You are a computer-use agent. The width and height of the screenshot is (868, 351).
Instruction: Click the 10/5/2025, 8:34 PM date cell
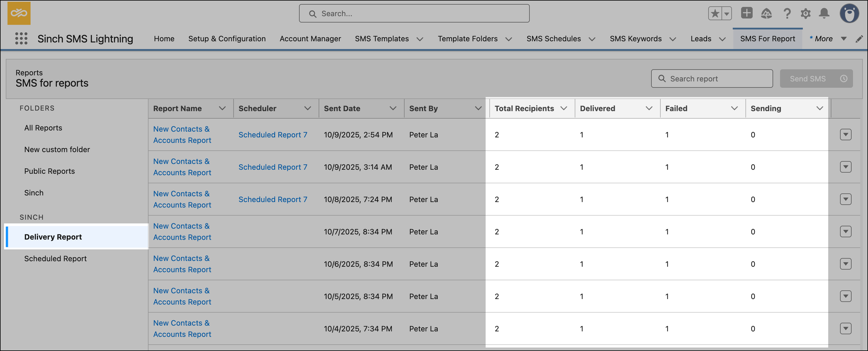tap(358, 296)
